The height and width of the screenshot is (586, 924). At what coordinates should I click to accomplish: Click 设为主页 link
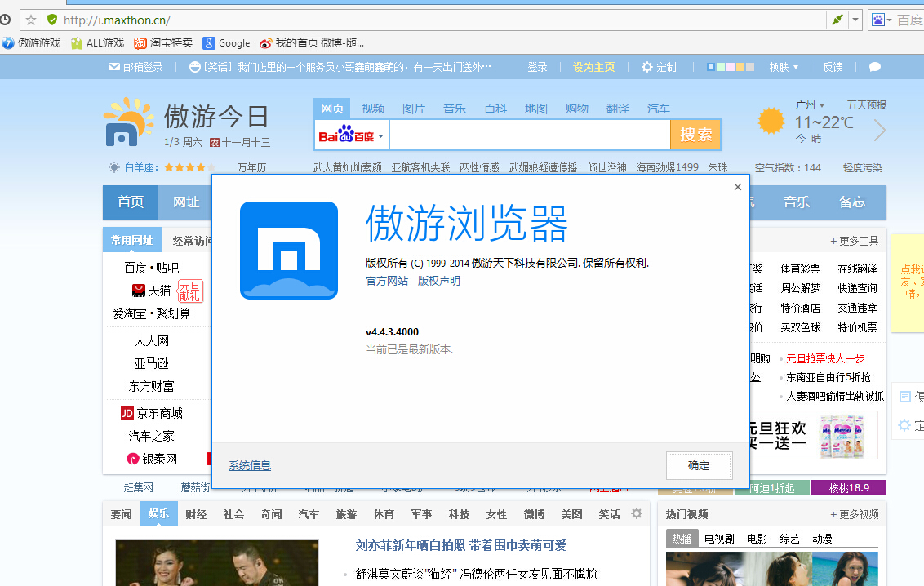[x=593, y=67]
